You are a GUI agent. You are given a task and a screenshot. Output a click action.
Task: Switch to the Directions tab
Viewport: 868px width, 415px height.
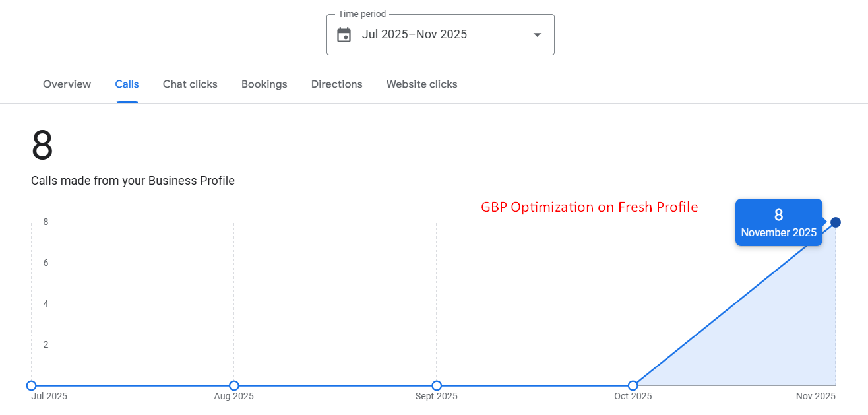pos(336,84)
